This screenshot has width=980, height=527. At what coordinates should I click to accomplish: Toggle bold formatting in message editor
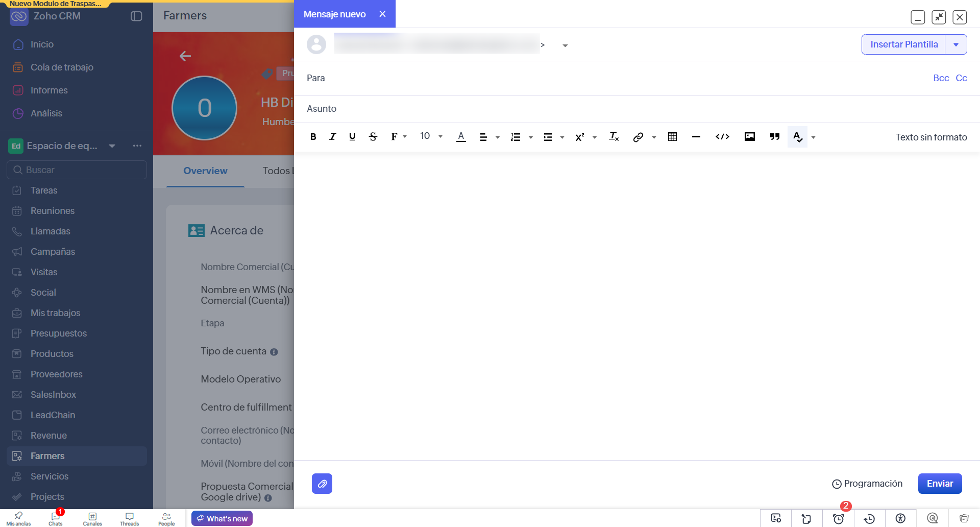[313, 137]
